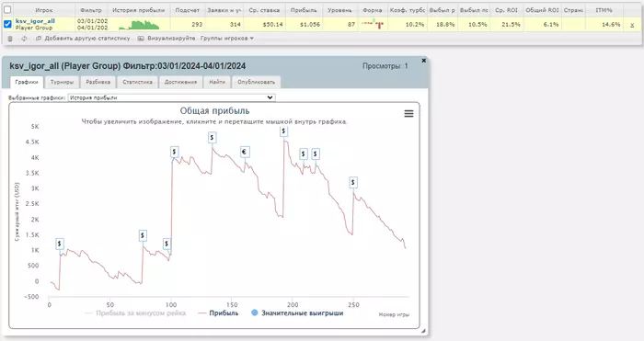Click the $ marker near game 77

click(x=143, y=235)
